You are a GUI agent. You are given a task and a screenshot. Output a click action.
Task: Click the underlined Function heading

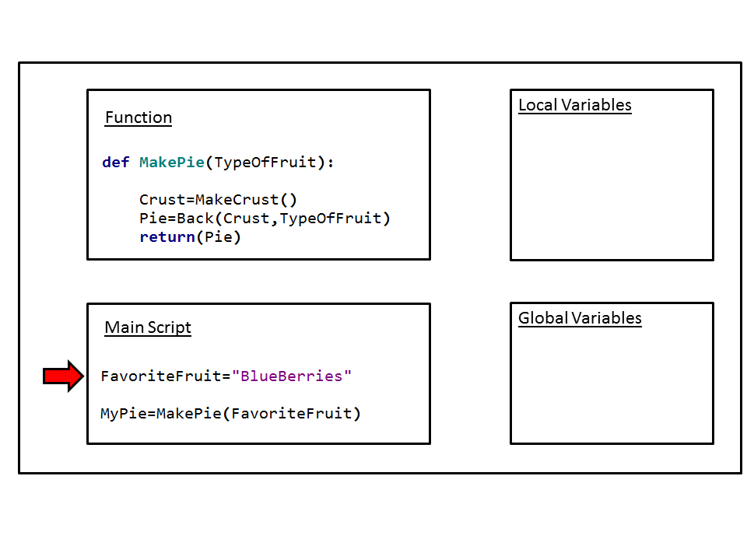[x=139, y=117]
